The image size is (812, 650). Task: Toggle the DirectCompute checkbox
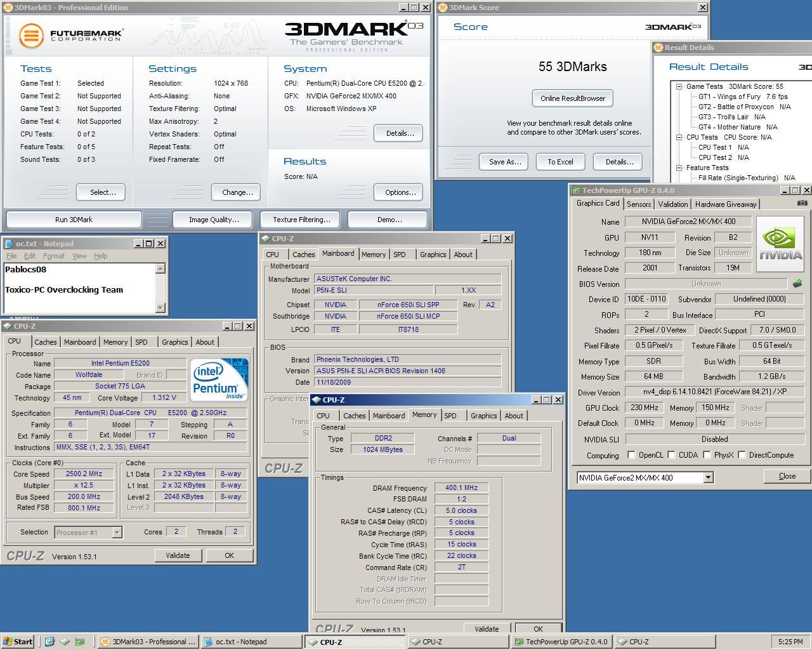click(741, 455)
